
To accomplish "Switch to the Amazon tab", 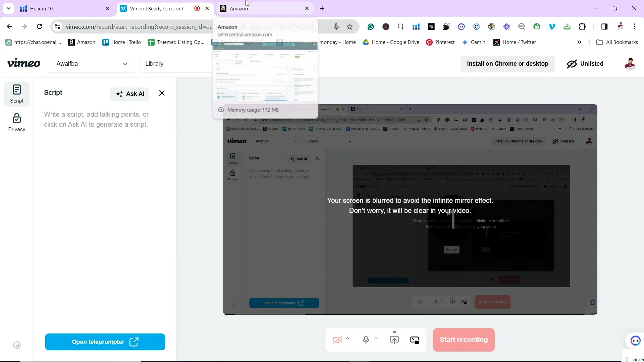I will click(x=264, y=9).
